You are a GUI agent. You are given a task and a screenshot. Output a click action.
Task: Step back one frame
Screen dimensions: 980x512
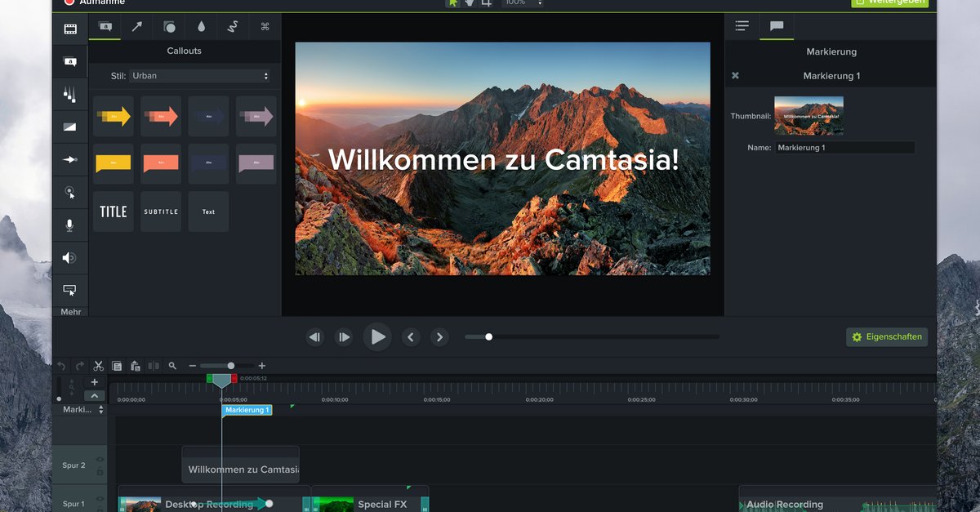[314, 336]
